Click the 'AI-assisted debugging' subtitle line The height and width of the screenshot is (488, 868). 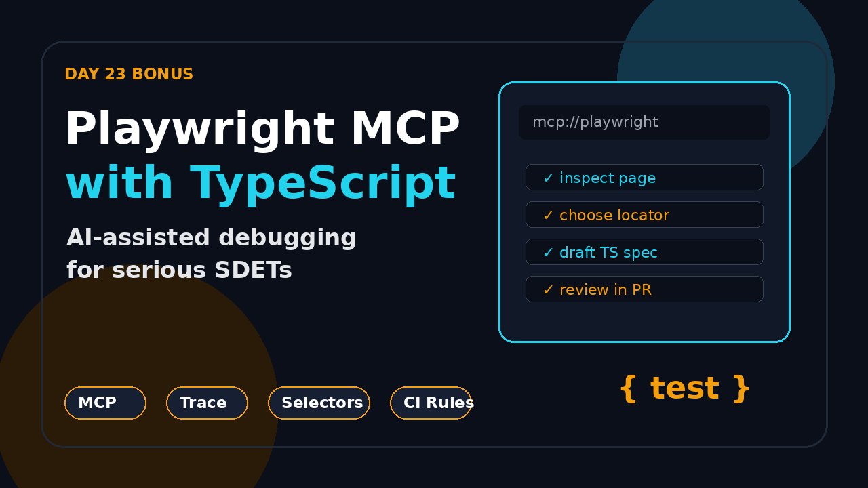(x=212, y=238)
